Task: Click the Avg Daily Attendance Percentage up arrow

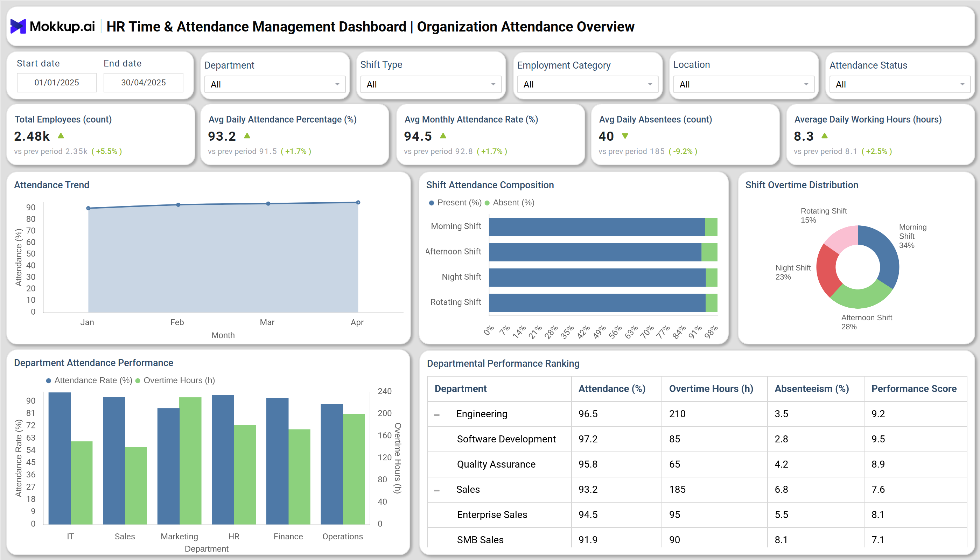Action: (x=247, y=135)
